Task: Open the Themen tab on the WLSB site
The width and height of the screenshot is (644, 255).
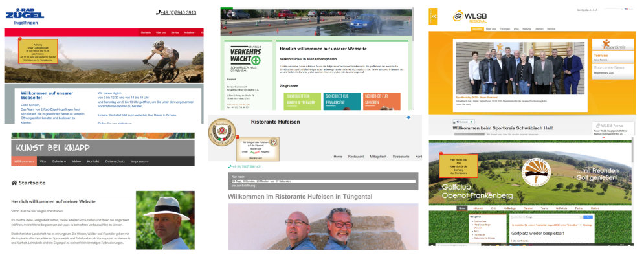Action: click(x=539, y=29)
